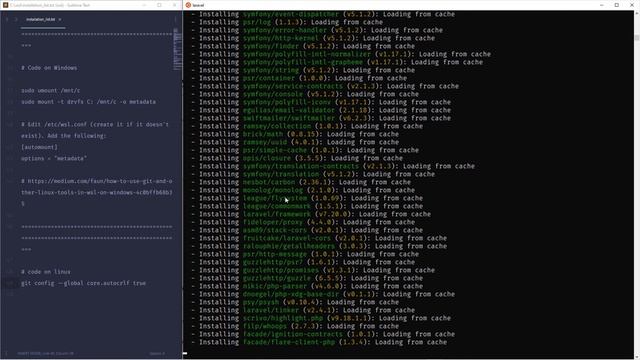This screenshot has width=640, height=360.
Task: Click the '# Edit /etc/wsl.conf' comment line
Action: [95, 130]
